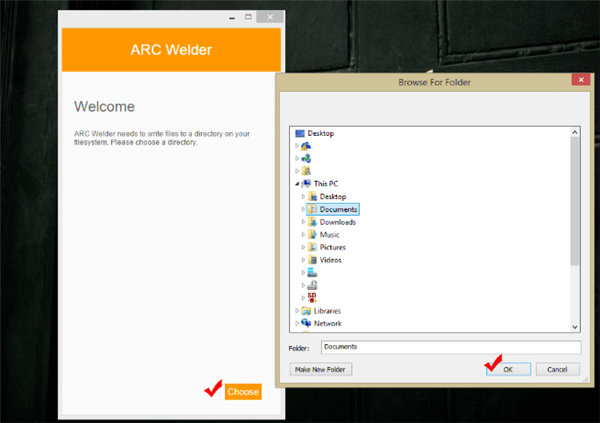Click the folder tree scrollbar down arrow

pos(575,326)
